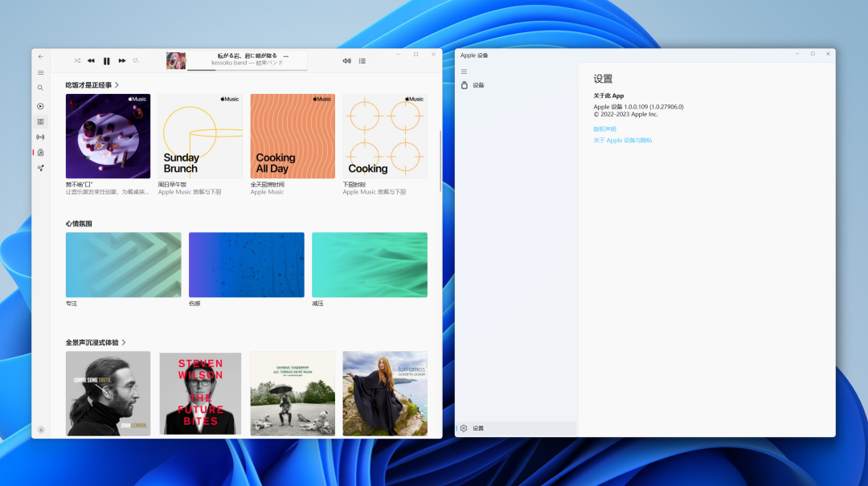Open the Sunday Brunch playlist

[x=200, y=137]
